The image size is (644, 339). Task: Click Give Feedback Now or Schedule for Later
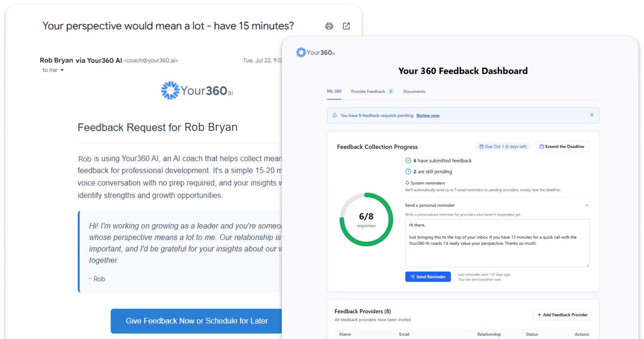click(x=197, y=321)
